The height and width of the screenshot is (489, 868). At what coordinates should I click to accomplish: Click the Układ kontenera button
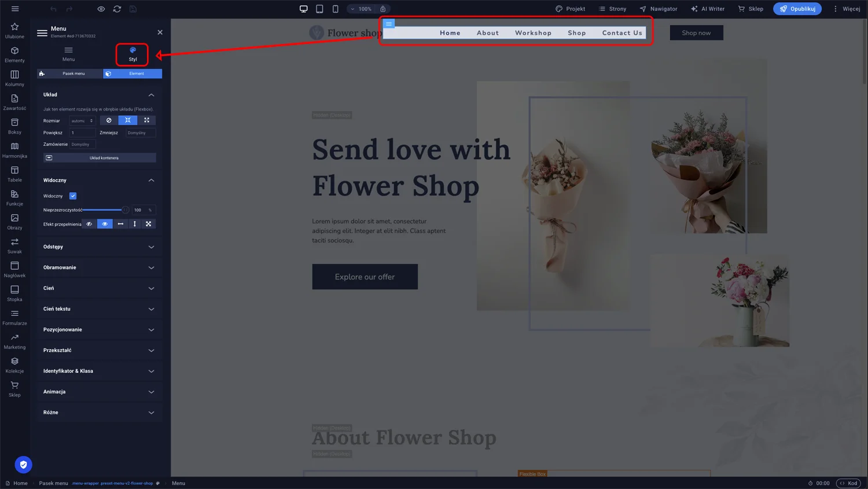click(99, 157)
